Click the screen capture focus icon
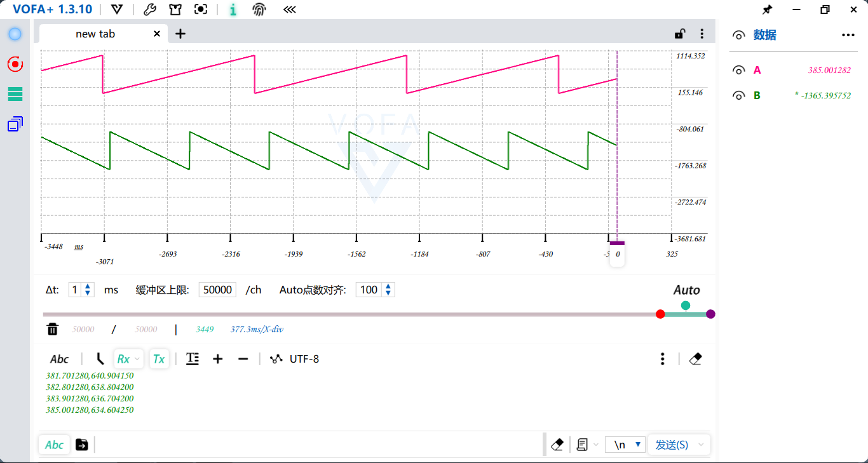Viewport: 868px width, 463px height. [x=201, y=10]
